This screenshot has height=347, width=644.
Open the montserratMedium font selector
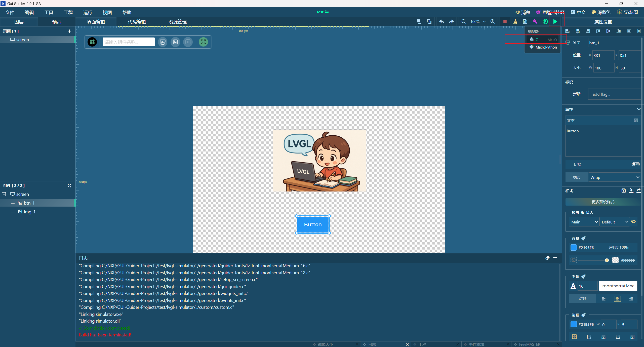(x=618, y=286)
